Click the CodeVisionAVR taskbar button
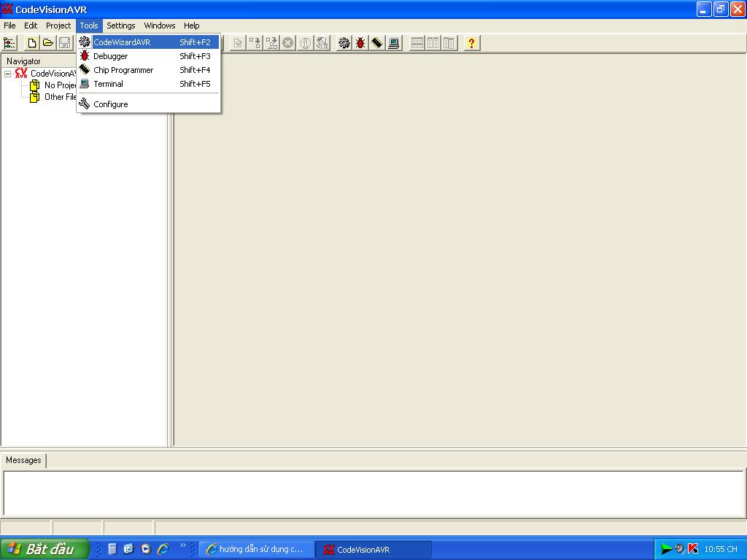 tap(374, 549)
